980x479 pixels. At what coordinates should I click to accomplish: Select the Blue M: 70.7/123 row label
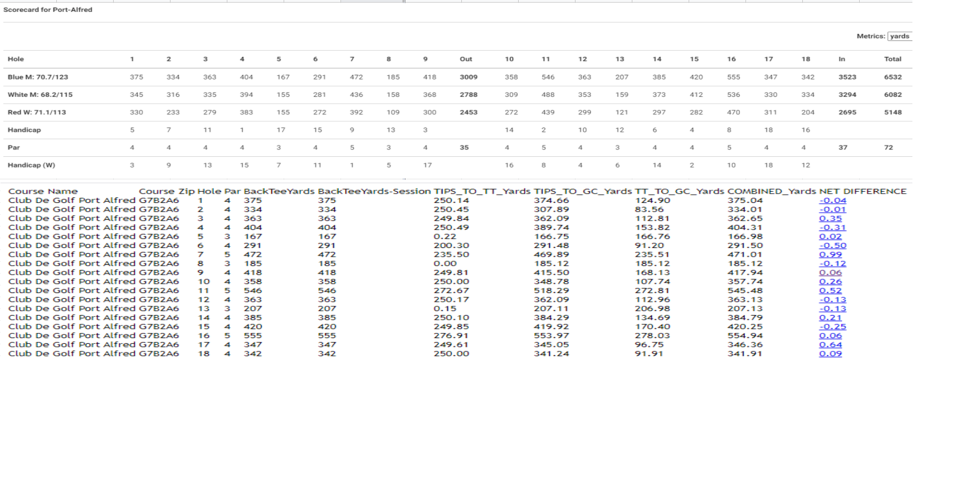[x=38, y=77]
